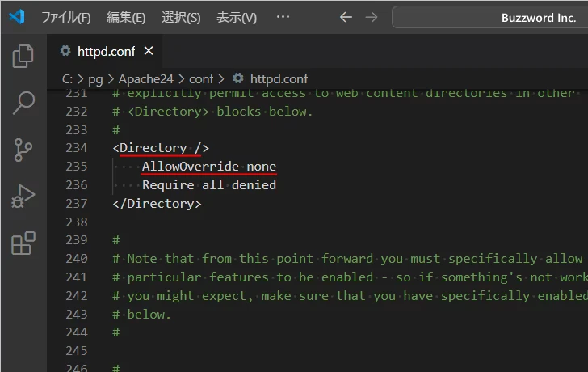Click the navigate back arrow
588x372 pixels.
click(x=346, y=17)
